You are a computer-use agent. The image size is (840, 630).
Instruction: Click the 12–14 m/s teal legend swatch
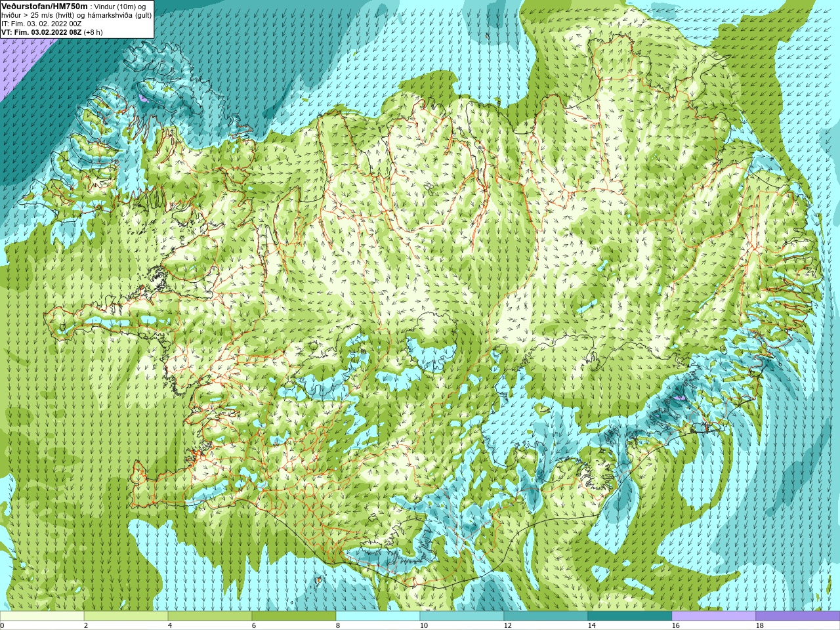(x=546, y=616)
